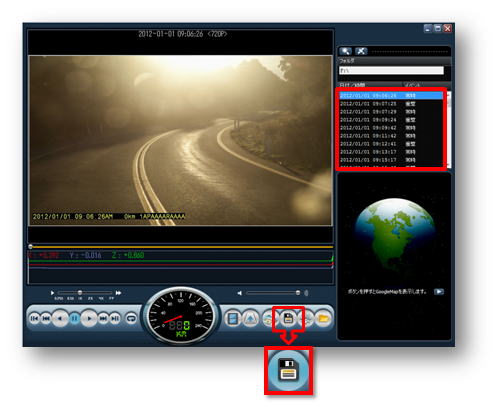Skip to the next file button
This screenshot has width=497, height=405.
click(103, 319)
